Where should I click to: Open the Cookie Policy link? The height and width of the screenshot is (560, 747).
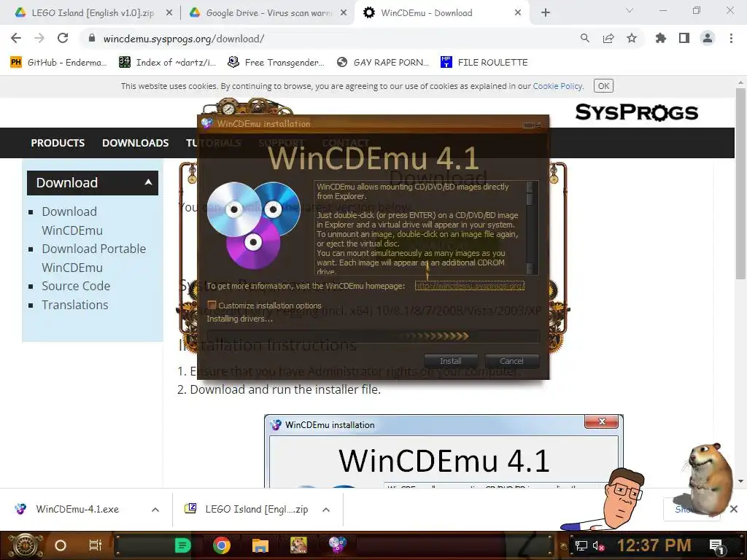tap(557, 86)
